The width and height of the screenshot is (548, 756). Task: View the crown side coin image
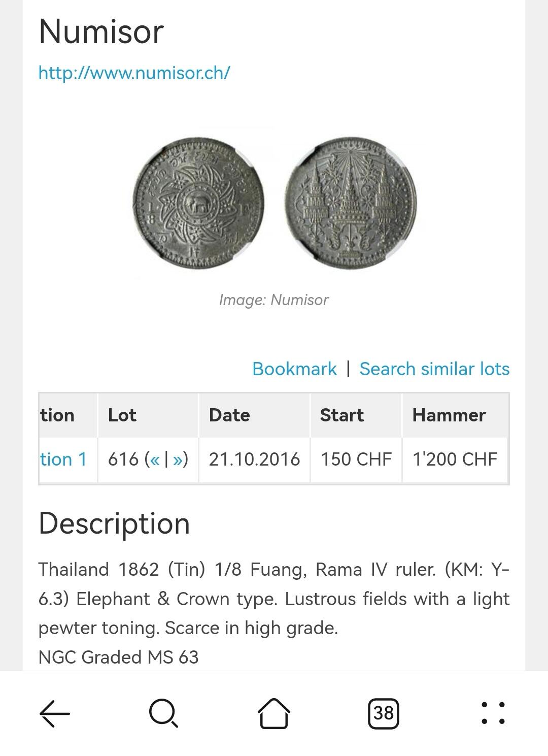click(351, 203)
